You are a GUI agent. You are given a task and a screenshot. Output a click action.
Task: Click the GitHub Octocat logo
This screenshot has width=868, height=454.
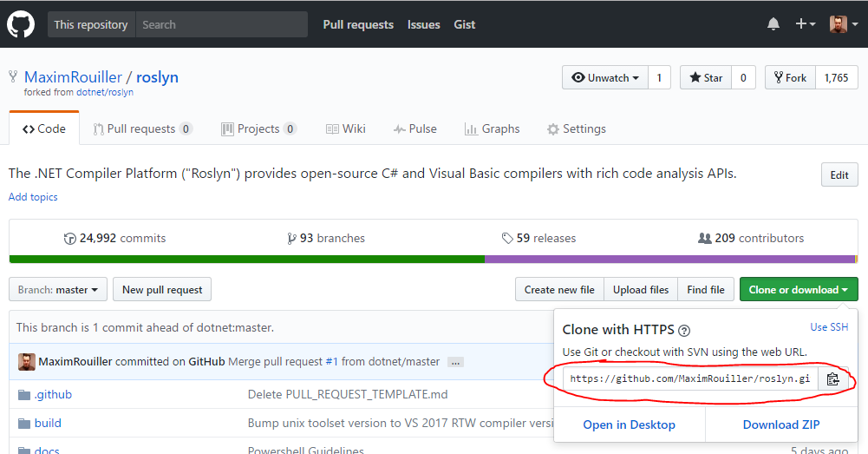click(x=21, y=24)
